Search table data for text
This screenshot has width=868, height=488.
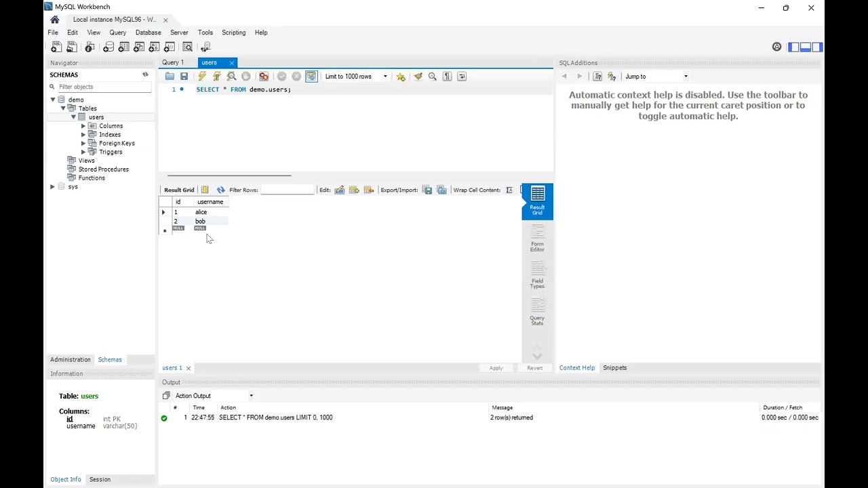[x=188, y=47]
